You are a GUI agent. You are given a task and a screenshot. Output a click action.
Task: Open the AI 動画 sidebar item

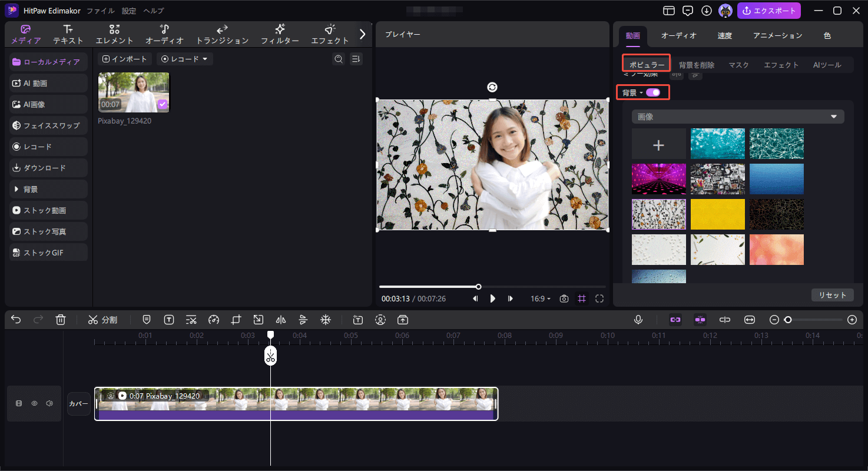click(x=49, y=83)
